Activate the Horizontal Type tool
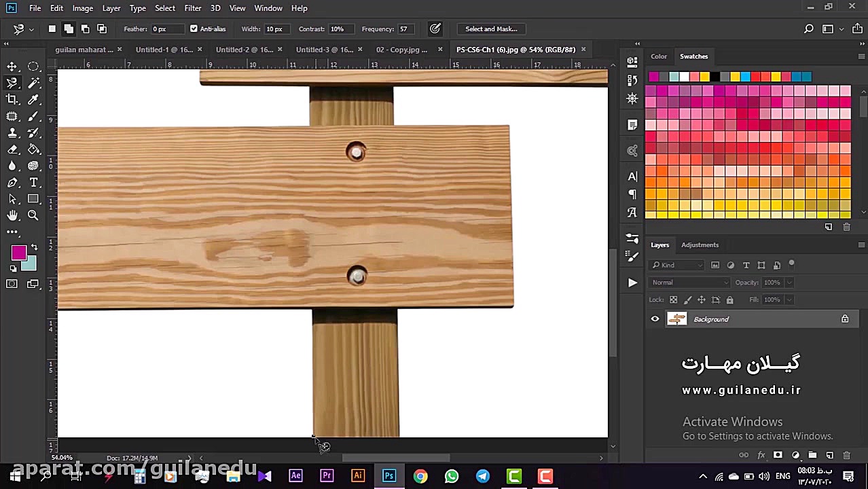Screen dimensions: 868x489 33,183
